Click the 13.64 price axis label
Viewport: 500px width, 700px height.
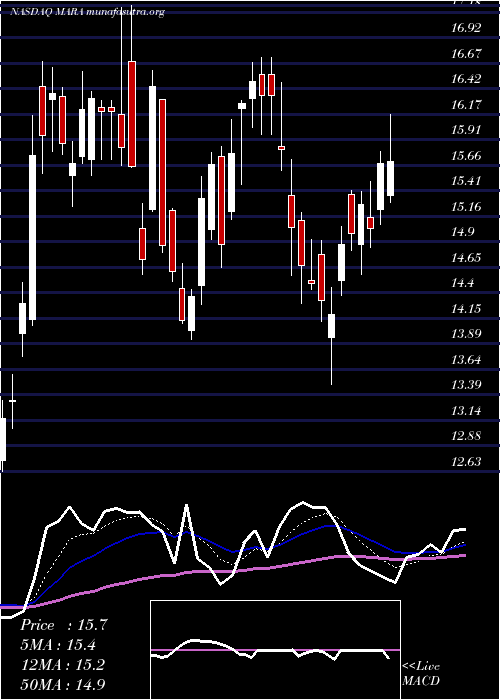[466, 359]
